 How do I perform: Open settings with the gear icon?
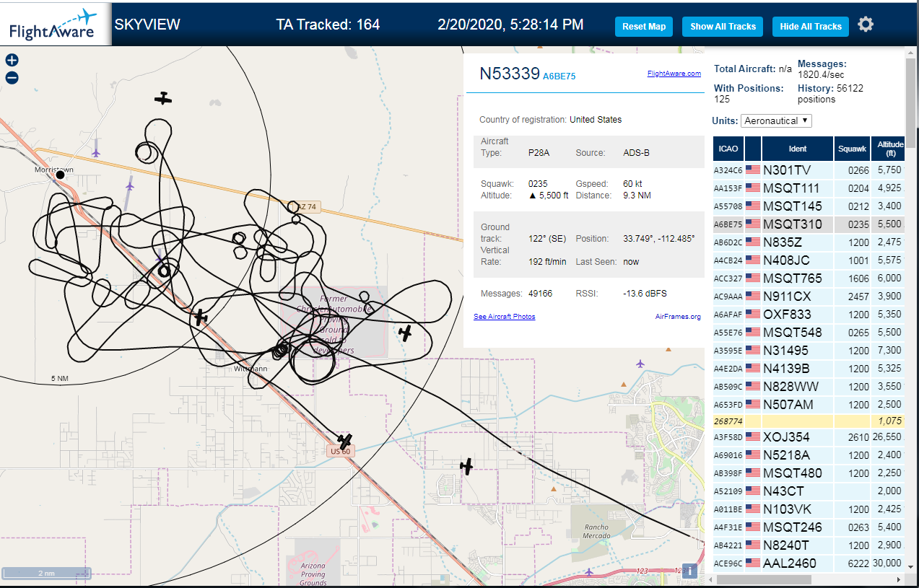point(866,25)
